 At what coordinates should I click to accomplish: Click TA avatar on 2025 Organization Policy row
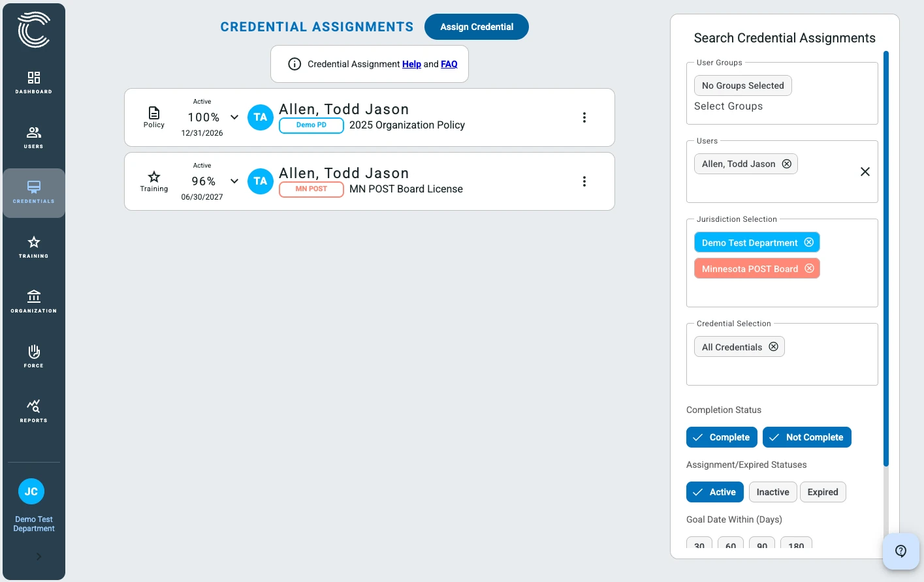[261, 117]
